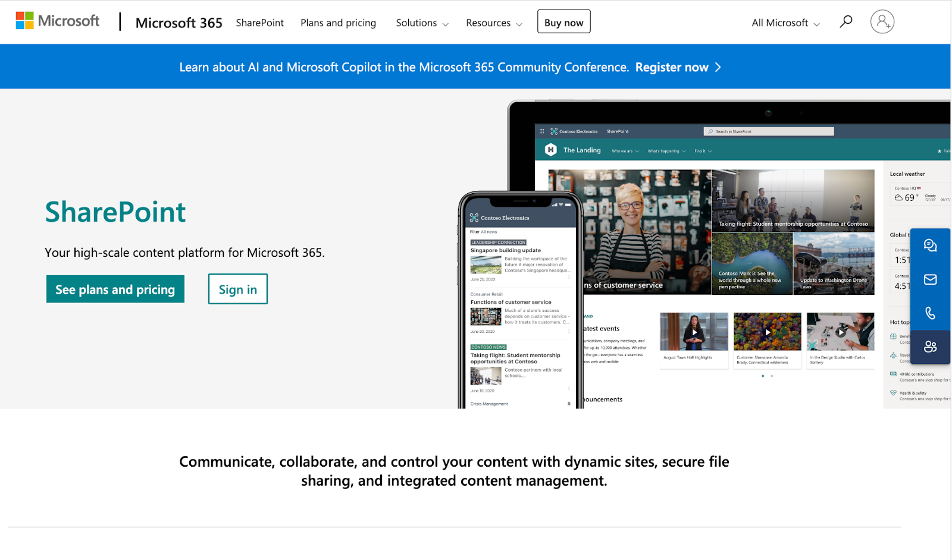952x560 pixels.
Task: Open the All Microsoft dropdown
Action: [785, 23]
